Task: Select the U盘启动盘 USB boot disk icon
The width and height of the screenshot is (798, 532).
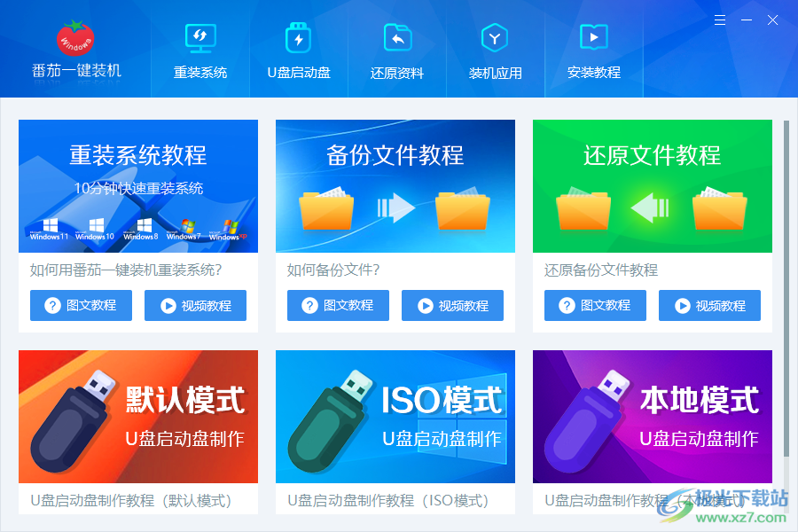Action: pyautogui.click(x=299, y=38)
